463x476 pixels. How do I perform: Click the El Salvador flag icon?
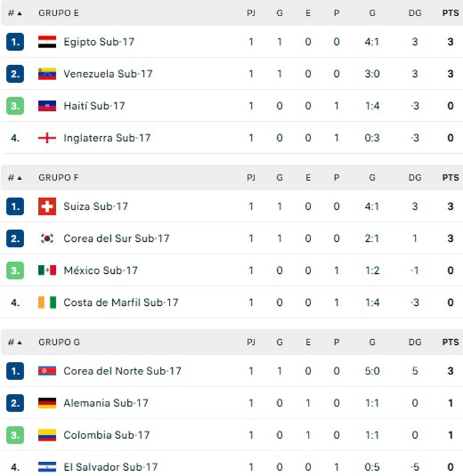(47, 467)
